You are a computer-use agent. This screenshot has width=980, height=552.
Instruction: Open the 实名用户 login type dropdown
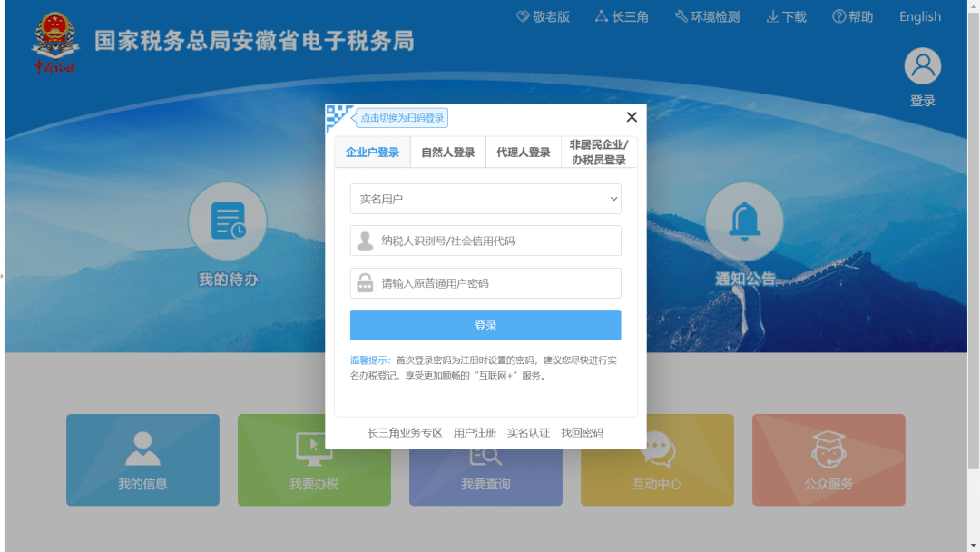[485, 199]
